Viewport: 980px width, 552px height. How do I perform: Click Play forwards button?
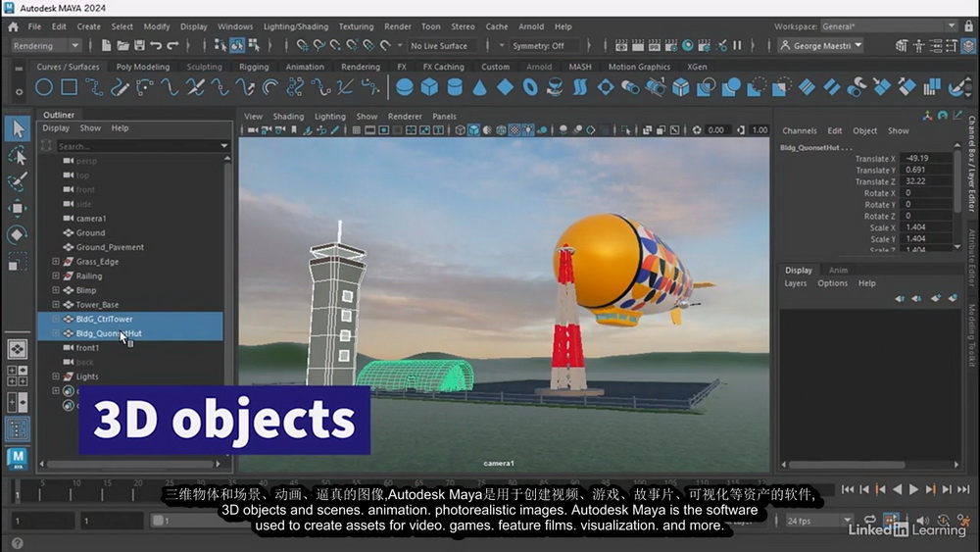[913, 489]
